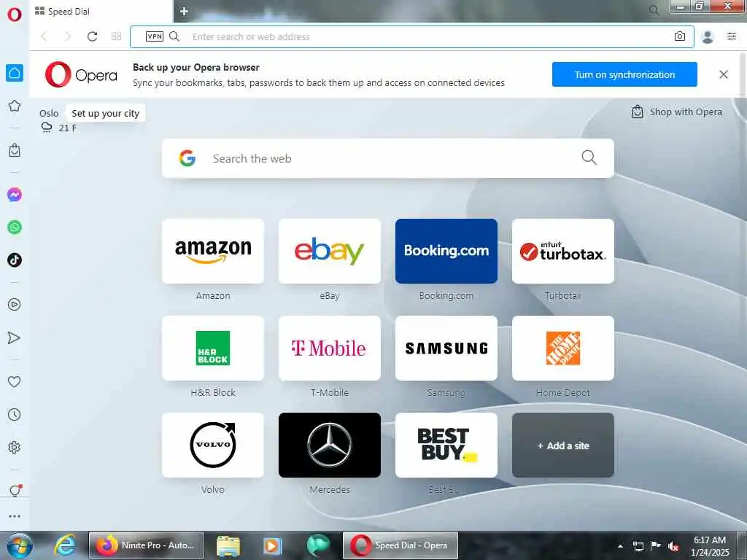Select the Speed Dial tab
Viewport: 747px width, 560px height.
[x=101, y=12]
